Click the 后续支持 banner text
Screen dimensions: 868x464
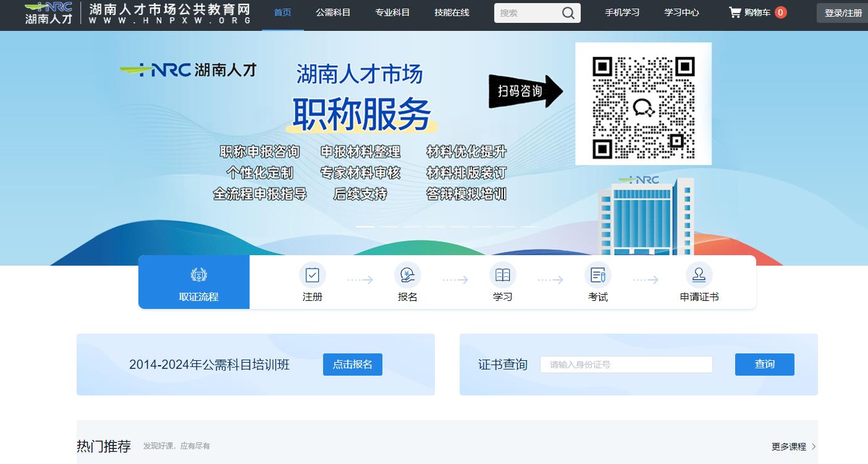[x=361, y=194]
